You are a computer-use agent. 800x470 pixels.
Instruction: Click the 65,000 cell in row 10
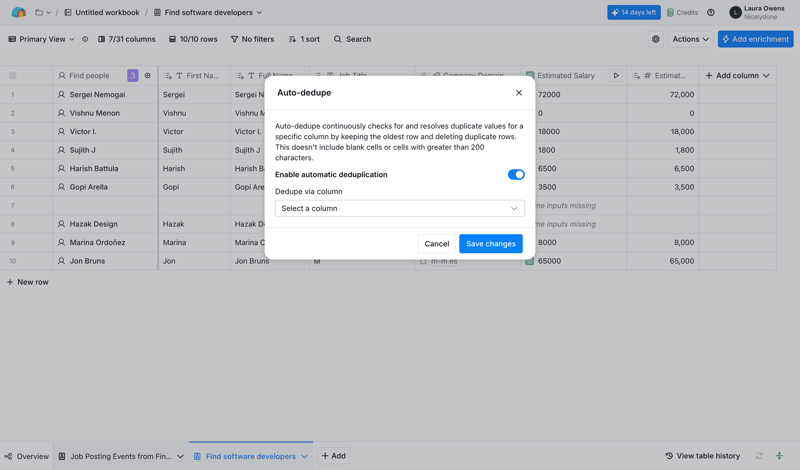coord(662,261)
